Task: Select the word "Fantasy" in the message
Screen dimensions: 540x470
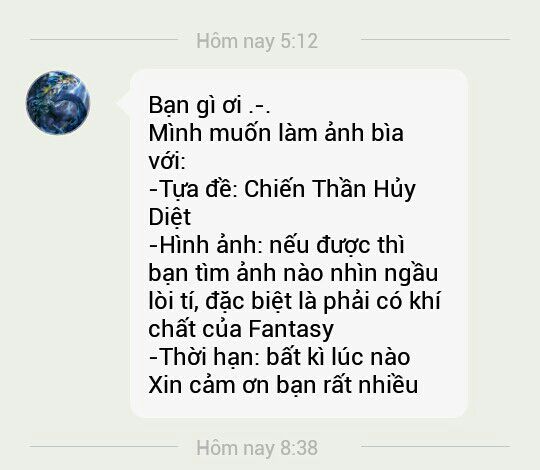Action: 291,330
